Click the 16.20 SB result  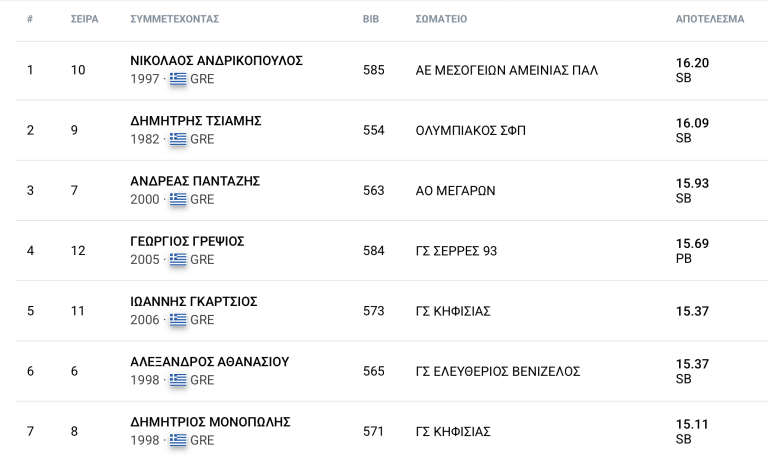coord(693,70)
